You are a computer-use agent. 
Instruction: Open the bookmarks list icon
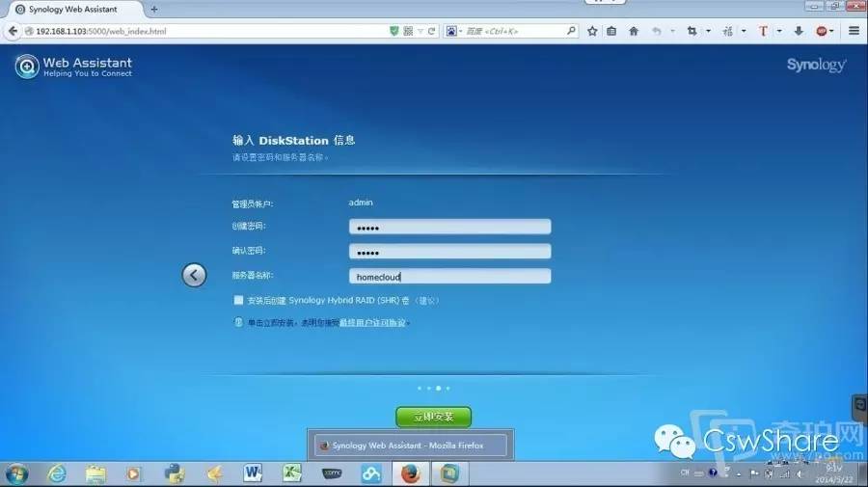click(x=611, y=31)
